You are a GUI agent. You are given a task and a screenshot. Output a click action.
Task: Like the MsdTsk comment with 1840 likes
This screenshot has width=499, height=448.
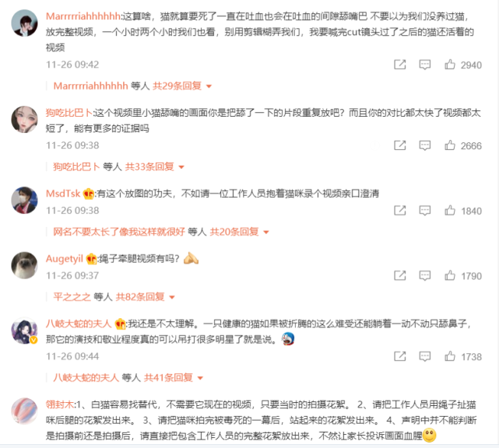pyautogui.click(x=449, y=211)
